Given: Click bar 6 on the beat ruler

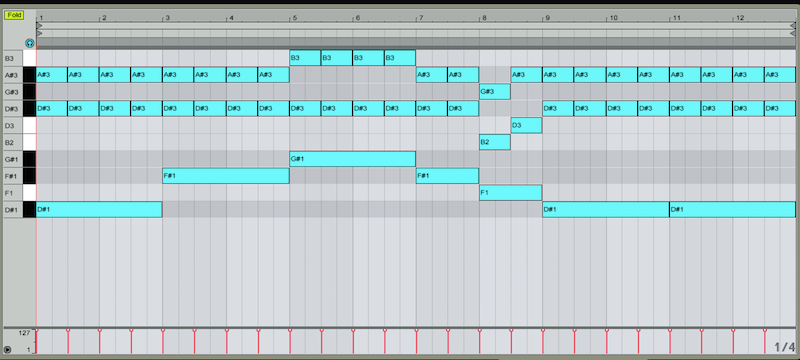Looking at the screenshot, I should pos(358,18).
